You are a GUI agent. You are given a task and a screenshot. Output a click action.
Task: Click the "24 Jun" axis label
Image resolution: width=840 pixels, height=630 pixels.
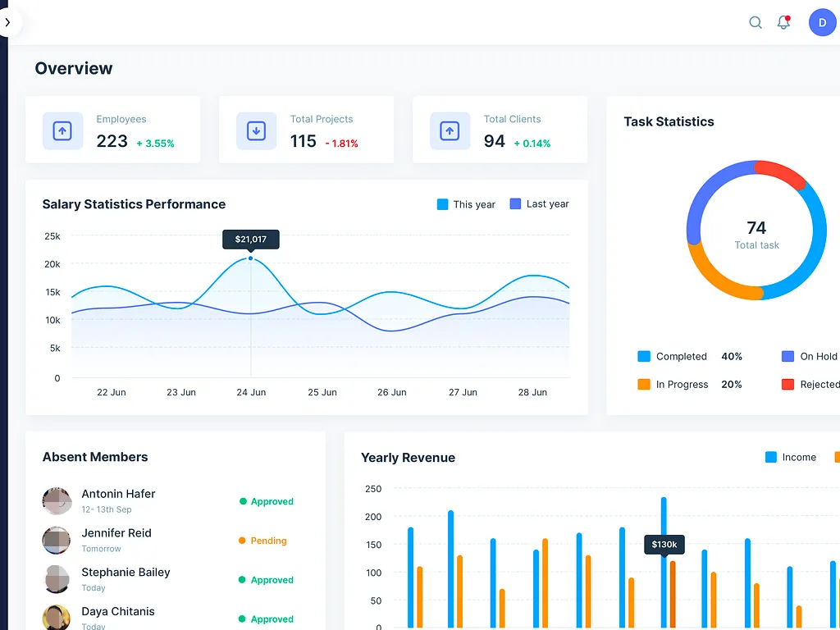[x=251, y=392]
